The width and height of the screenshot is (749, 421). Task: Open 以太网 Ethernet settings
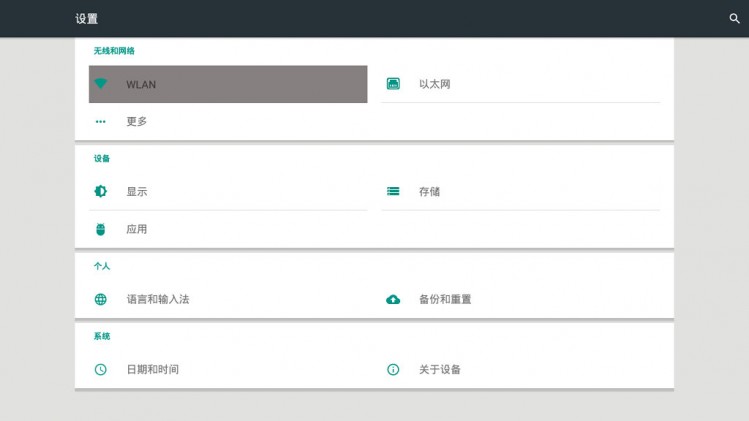[x=521, y=84]
